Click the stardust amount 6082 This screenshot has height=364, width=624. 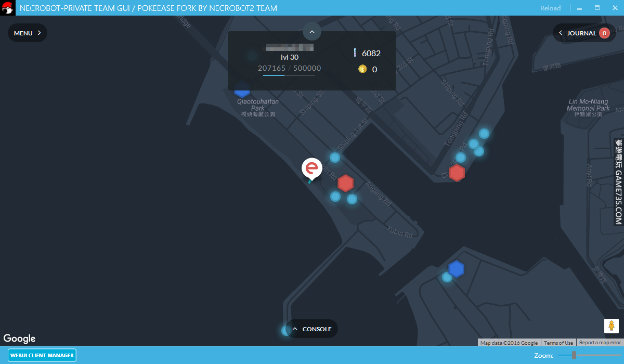pos(371,53)
